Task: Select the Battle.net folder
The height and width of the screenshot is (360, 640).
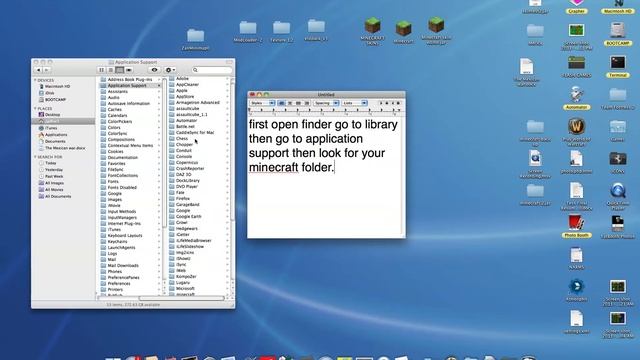Action: click(182, 127)
